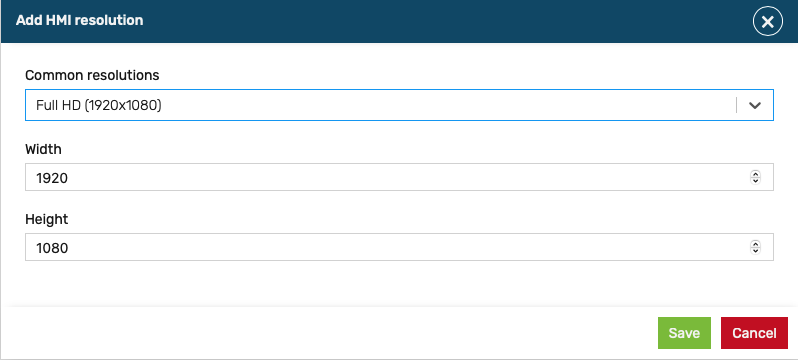Viewport: 798px width, 360px height.
Task: Click the Add HMI resolution title text
Action: [79, 20]
